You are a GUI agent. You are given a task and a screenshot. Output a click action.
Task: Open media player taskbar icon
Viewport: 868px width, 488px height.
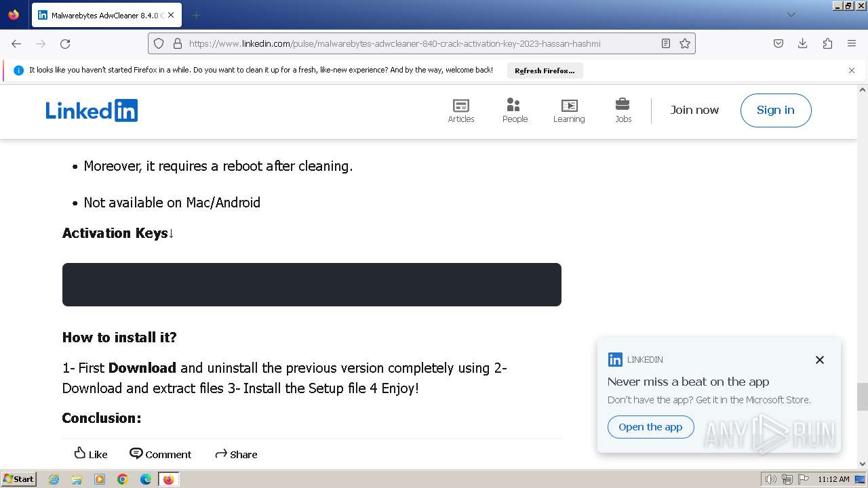point(100,479)
